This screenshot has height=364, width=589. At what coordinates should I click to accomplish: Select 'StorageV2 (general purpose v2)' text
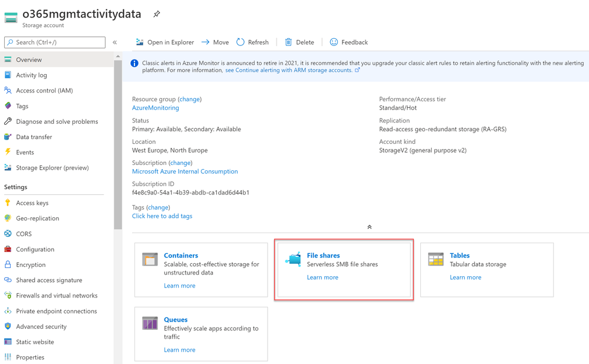[423, 150]
